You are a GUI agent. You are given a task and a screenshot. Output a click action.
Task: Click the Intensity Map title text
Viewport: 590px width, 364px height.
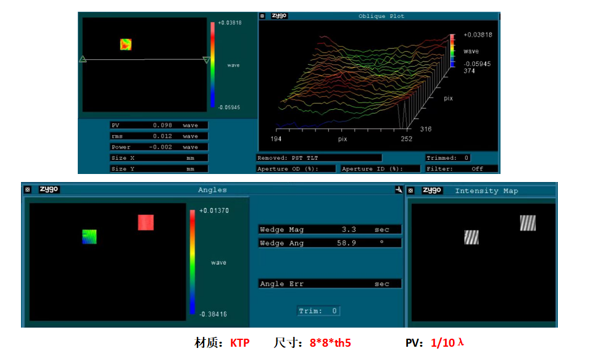(x=486, y=191)
